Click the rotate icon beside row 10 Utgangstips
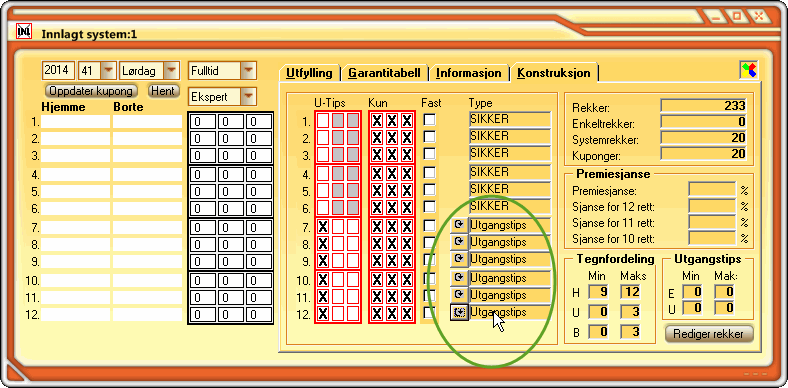The width and height of the screenshot is (788, 388). [458, 277]
